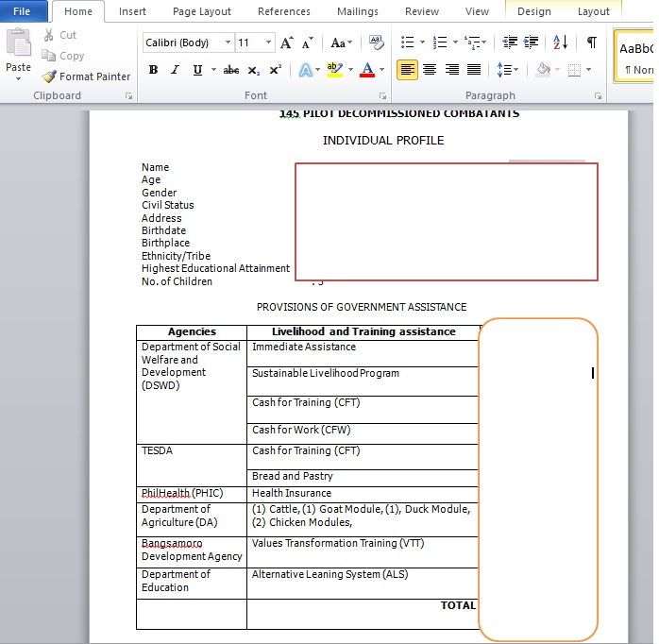The height and width of the screenshot is (644, 659).
Task: Open Paragraph dialog launcher
Action: pyautogui.click(x=598, y=96)
